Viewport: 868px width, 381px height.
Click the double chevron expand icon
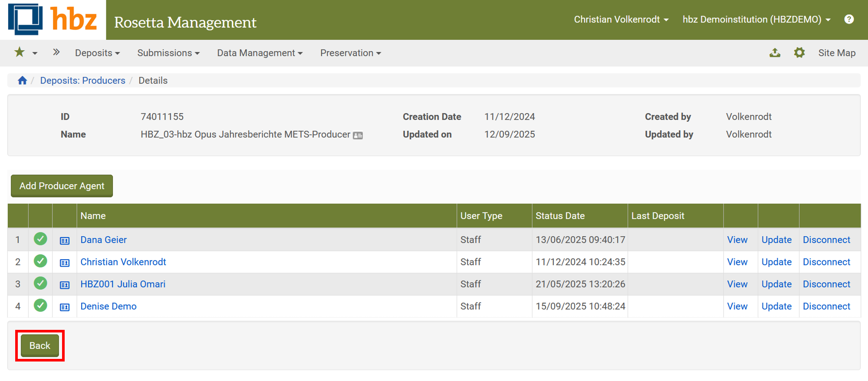(x=56, y=52)
